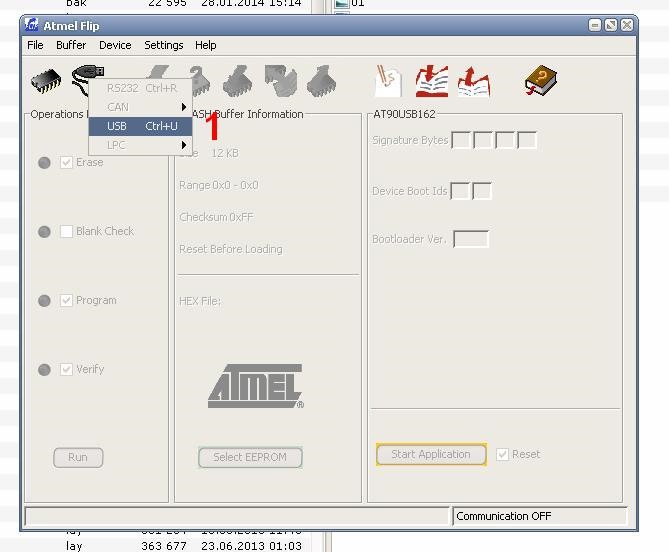Maximize the Atmel Flip window
Viewport: 669px width, 552px height.
tap(611, 25)
